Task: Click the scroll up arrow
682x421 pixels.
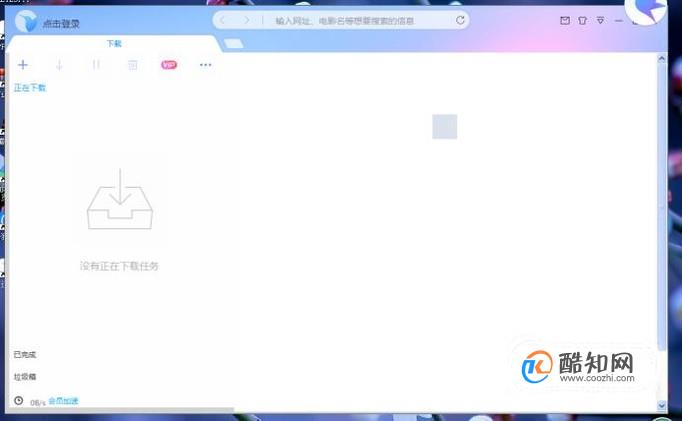Action: pyautogui.click(x=662, y=58)
